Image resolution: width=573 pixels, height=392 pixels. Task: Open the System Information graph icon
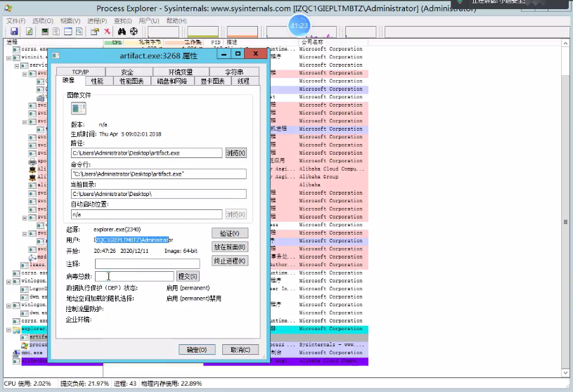point(45,32)
